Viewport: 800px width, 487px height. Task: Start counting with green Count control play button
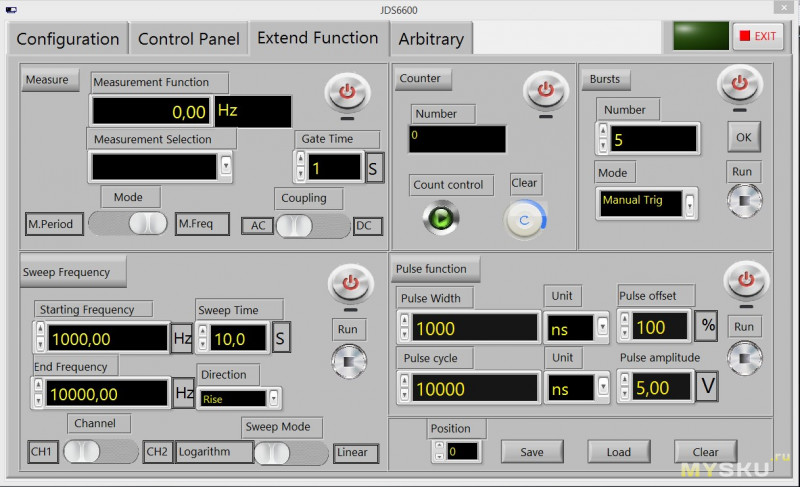(441, 218)
